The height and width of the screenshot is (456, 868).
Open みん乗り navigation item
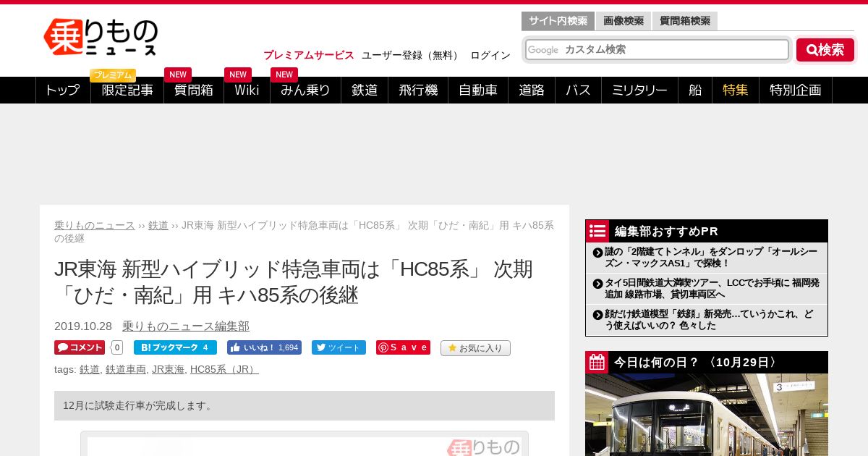[305, 90]
